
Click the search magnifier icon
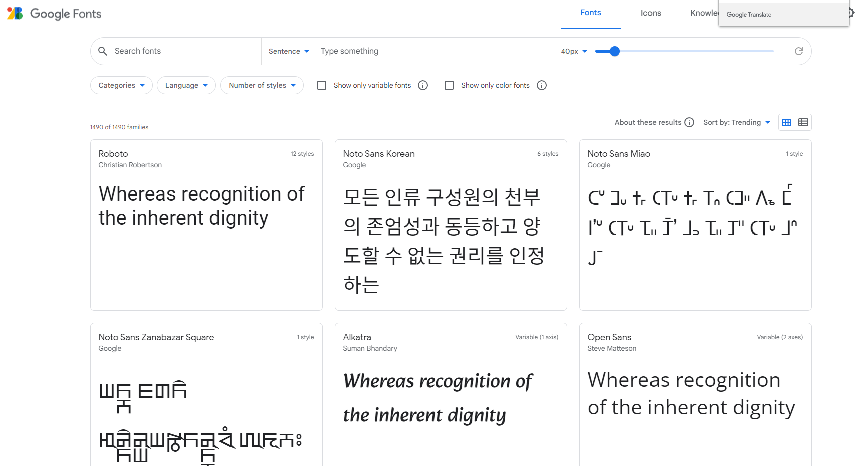coord(103,51)
